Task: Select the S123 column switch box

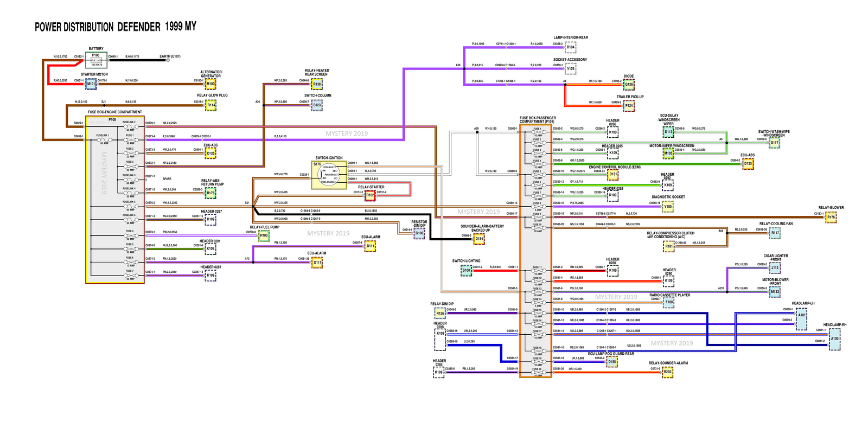Action: [317, 105]
